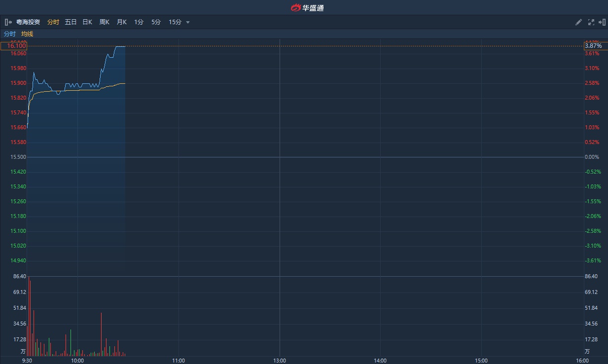Click the 16.100 current price label
The width and height of the screenshot is (608, 364).
tap(14, 46)
